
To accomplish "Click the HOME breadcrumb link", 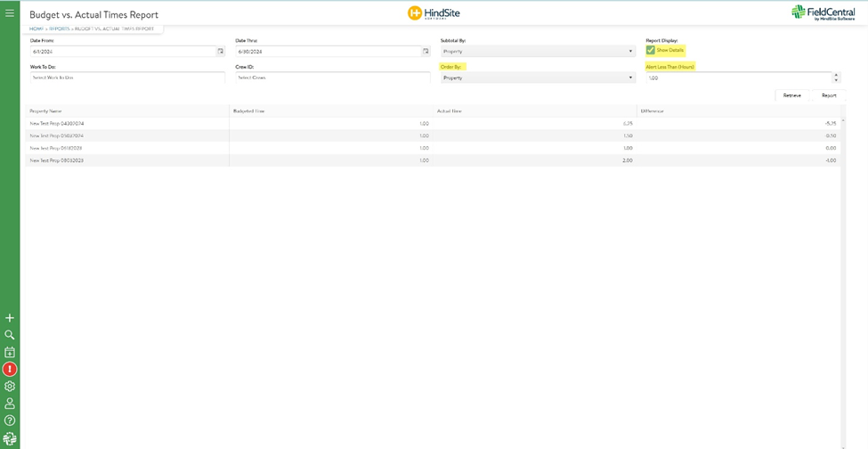I will [x=36, y=29].
